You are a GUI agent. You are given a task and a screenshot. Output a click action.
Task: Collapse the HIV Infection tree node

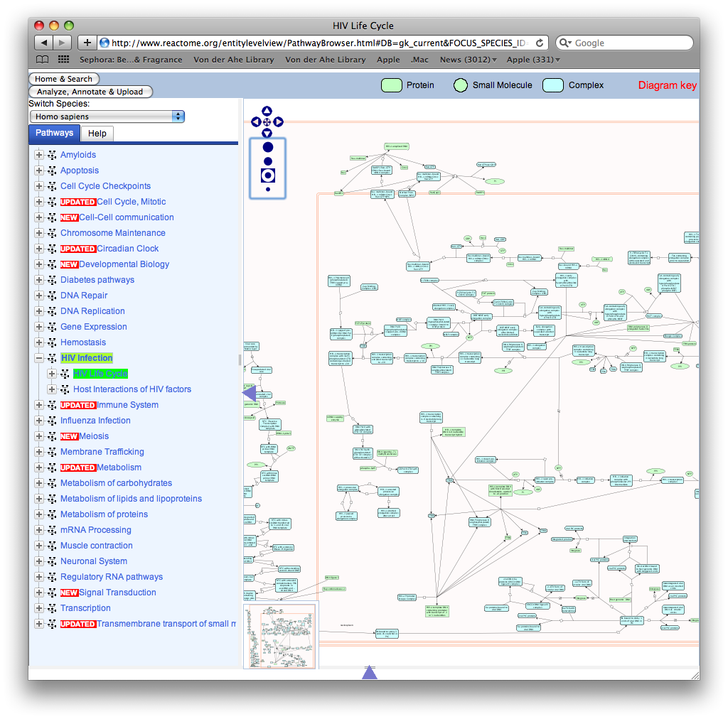[x=39, y=358]
